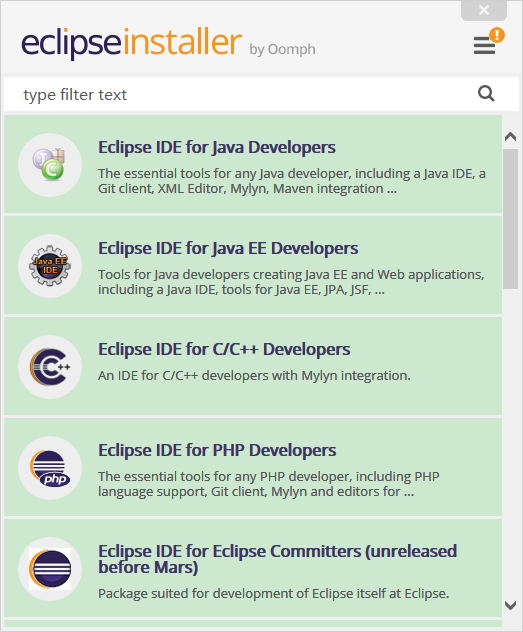This screenshot has width=523, height=632.
Task: Click the vertical scrollbar thumb
Action: pyautogui.click(x=511, y=219)
